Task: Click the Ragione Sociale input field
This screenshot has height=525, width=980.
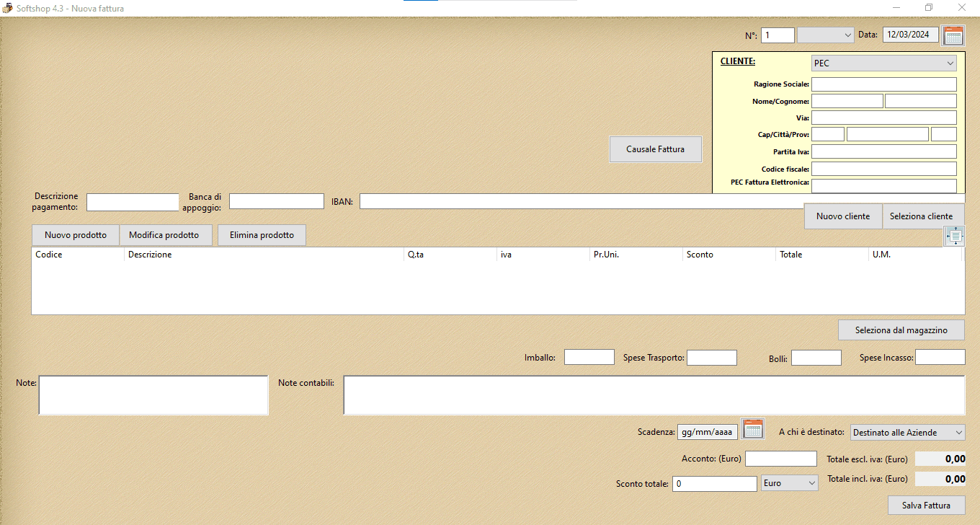Action: point(883,84)
